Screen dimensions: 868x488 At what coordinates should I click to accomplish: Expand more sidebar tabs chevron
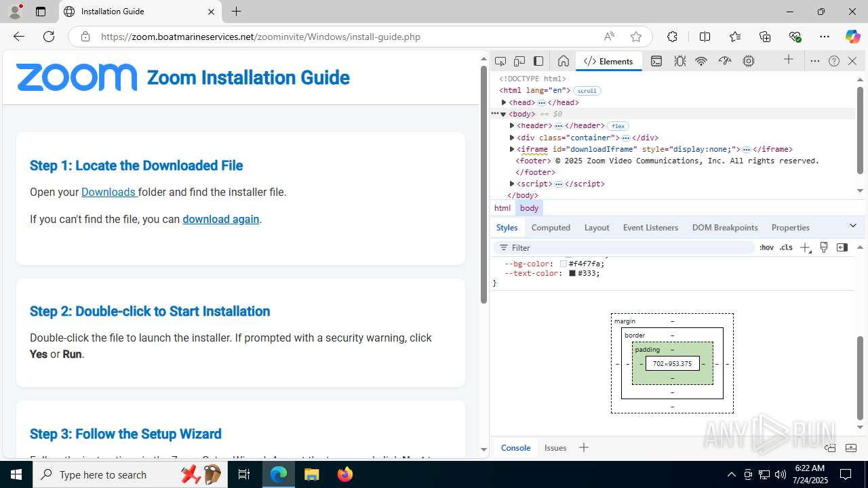tap(853, 225)
